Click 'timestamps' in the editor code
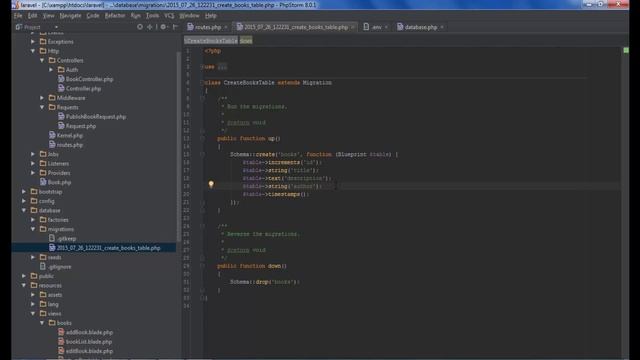Viewport: 640px width, 360px height. [x=284, y=194]
